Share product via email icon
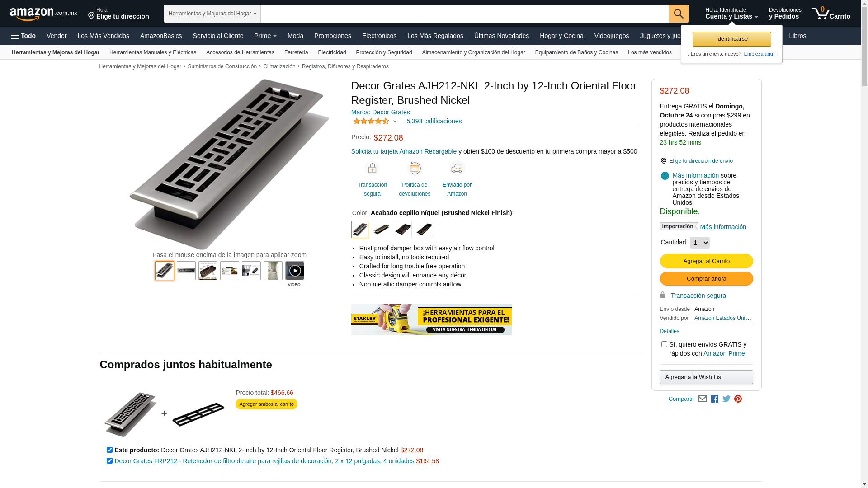The height and width of the screenshot is (488, 868). pos(702,399)
